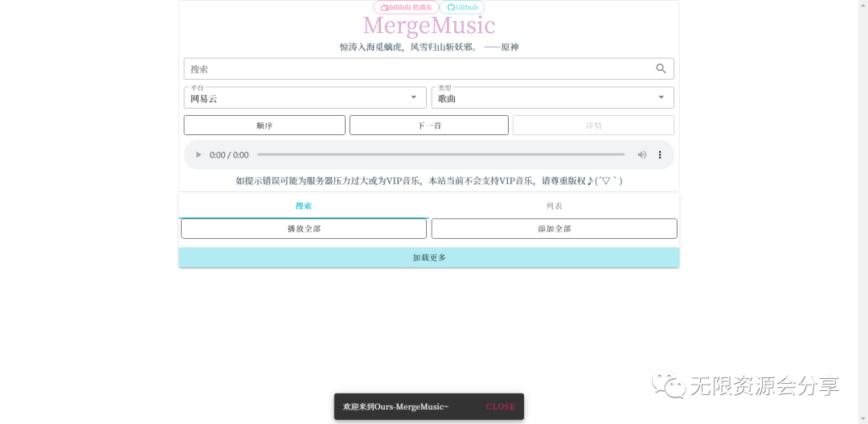Click the 加载更多 load more button
The height and width of the screenshot is (424, 868).
[429, 257]
